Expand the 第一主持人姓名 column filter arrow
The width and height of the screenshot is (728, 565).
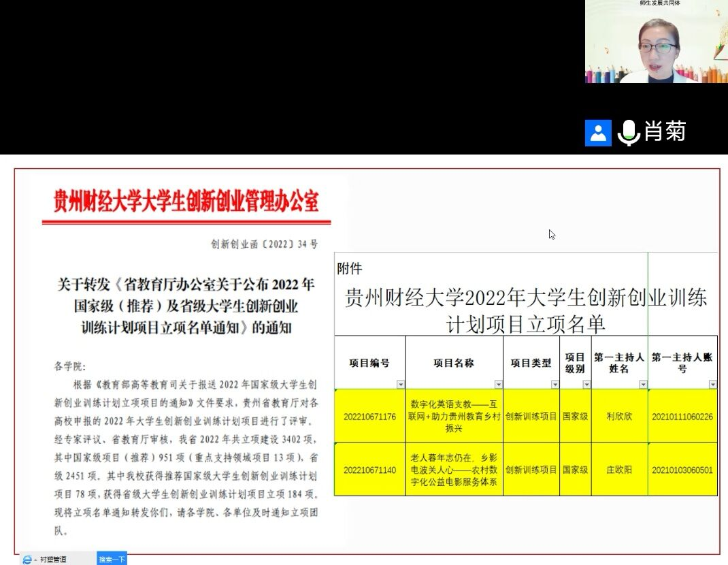click(643, 385)
